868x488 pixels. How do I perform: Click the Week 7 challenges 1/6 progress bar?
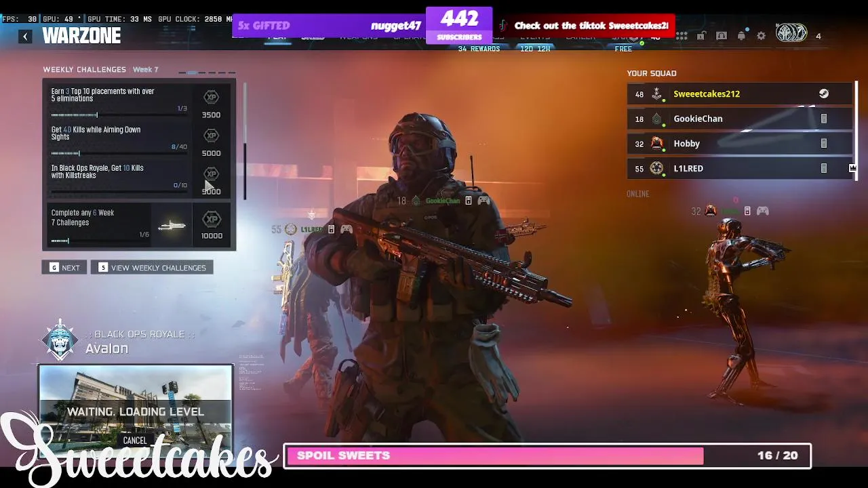pos(100,241)
